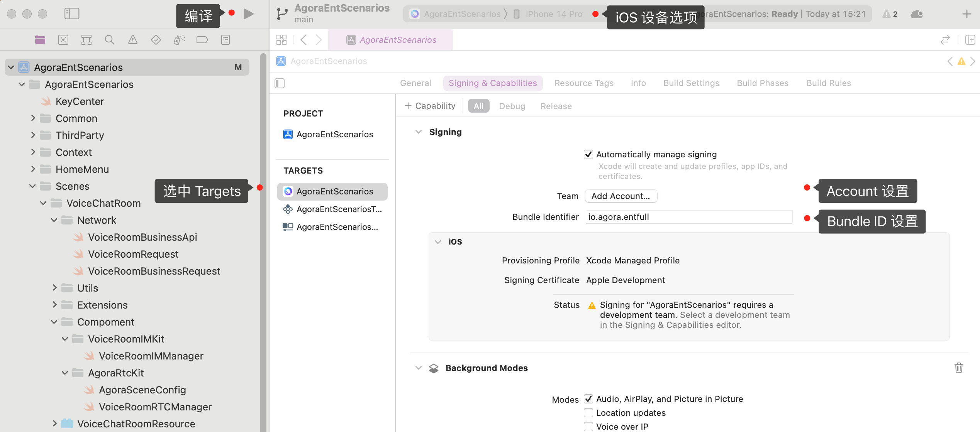The width and height of the screenshot is (980, 432).
Task: Collapse the Signing section
Action: pos(419,132)
